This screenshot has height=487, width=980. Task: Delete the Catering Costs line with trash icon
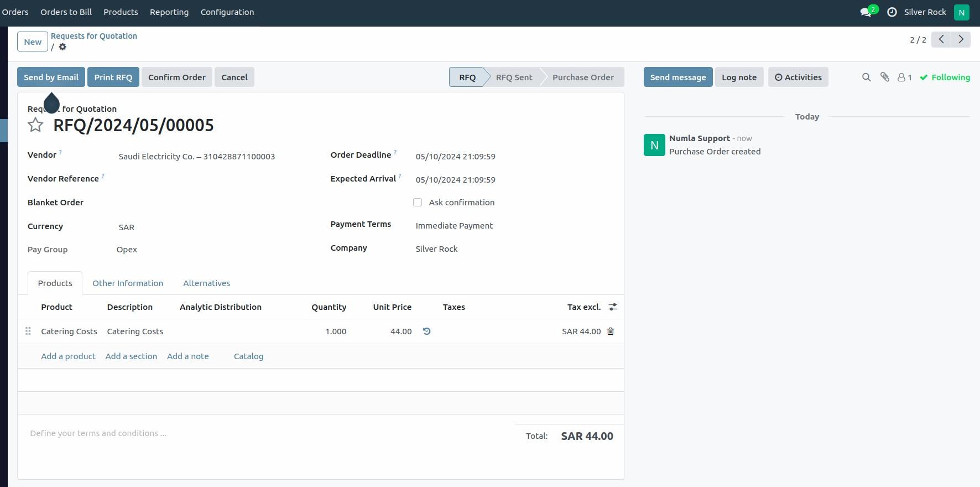pos(611,331)
